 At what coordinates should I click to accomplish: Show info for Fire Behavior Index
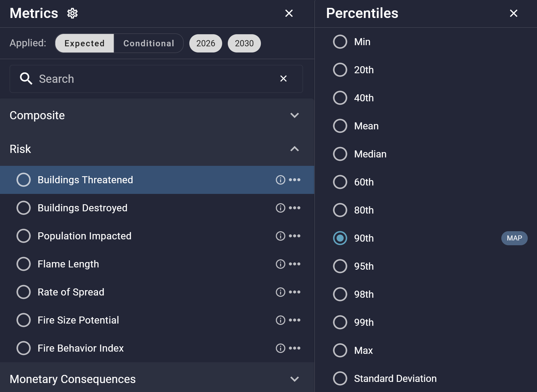[x=280, y=348]
